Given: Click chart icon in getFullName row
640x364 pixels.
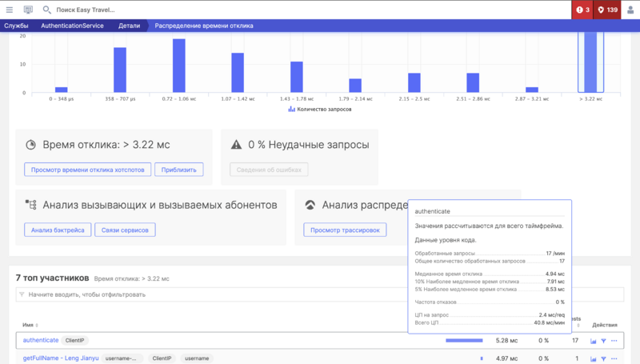Looking at the screenshot, I should (x=594, y=358).
